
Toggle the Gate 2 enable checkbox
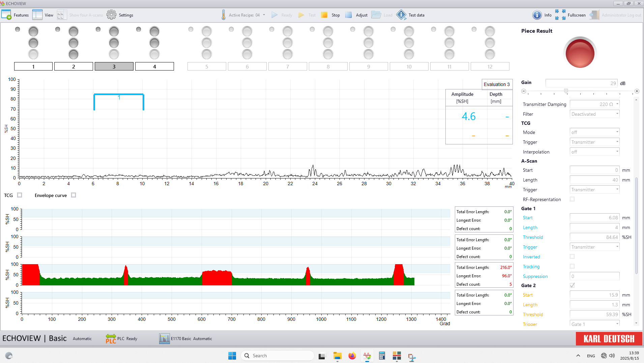tap(572, 285)
